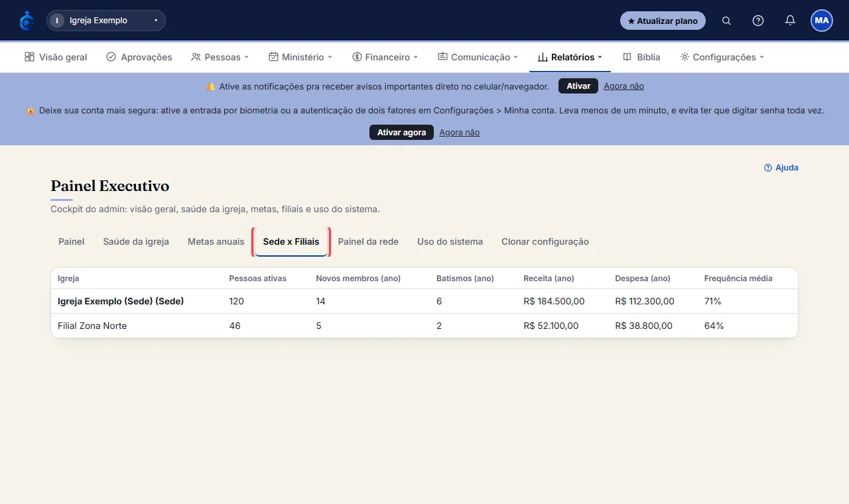Open the help question mark icon
This screenshot has height=504, width=849.
click(758, 21)
